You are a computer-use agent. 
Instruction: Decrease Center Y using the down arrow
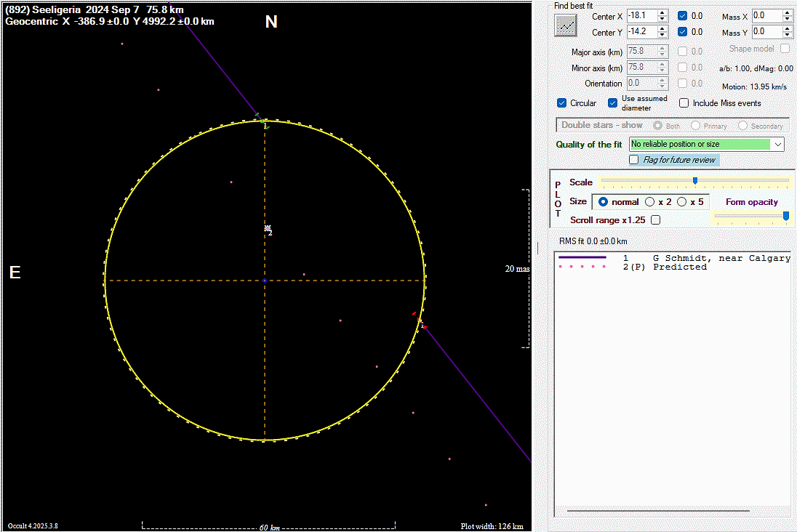click(662, 35)
